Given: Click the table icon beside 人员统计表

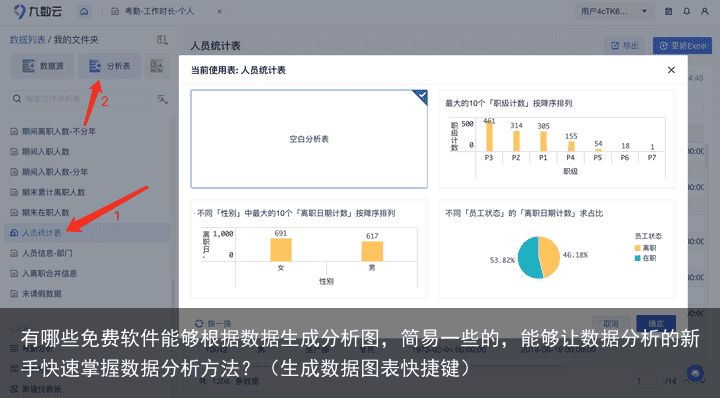Looking at the screenshot, I should coord(14,233).
